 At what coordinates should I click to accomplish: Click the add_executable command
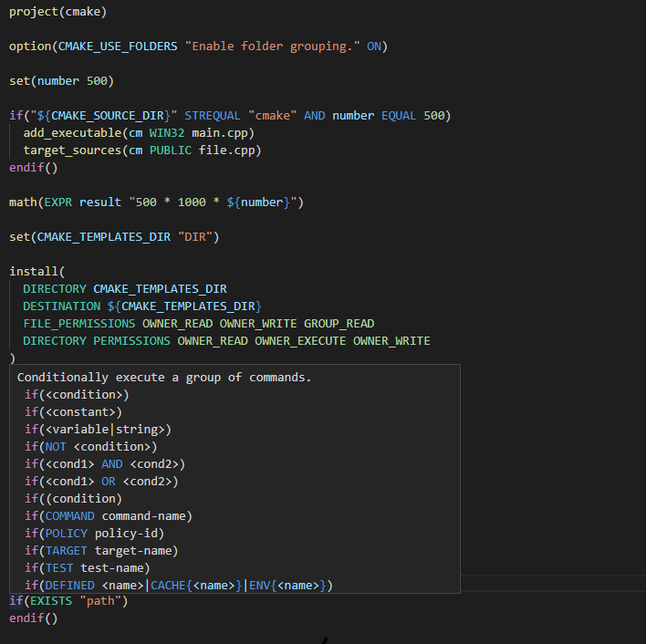(72, 132)
